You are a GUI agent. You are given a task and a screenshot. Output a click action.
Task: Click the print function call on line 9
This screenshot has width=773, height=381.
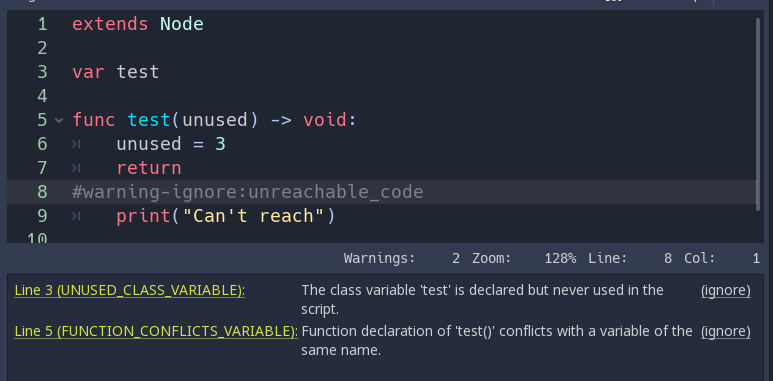pos(143,216)
